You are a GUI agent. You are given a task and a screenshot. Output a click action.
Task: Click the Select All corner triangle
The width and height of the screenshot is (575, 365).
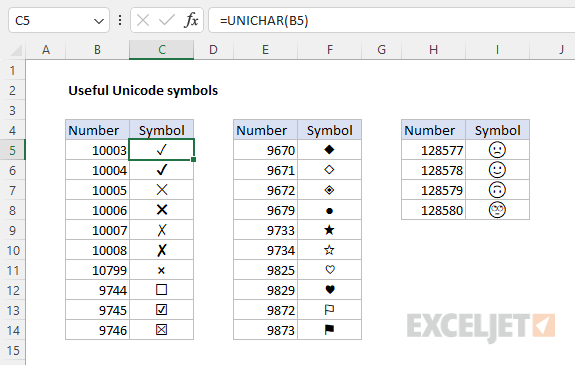[16, 50]
